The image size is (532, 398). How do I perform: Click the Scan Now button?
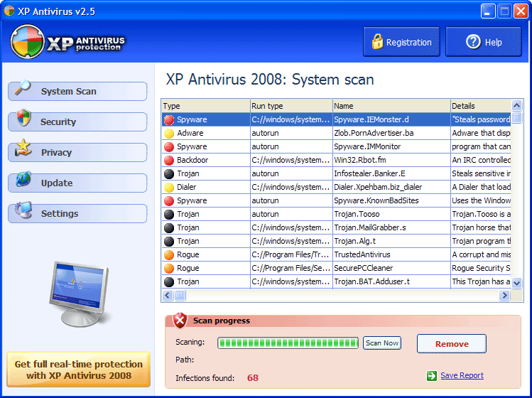tap(382, 343)
